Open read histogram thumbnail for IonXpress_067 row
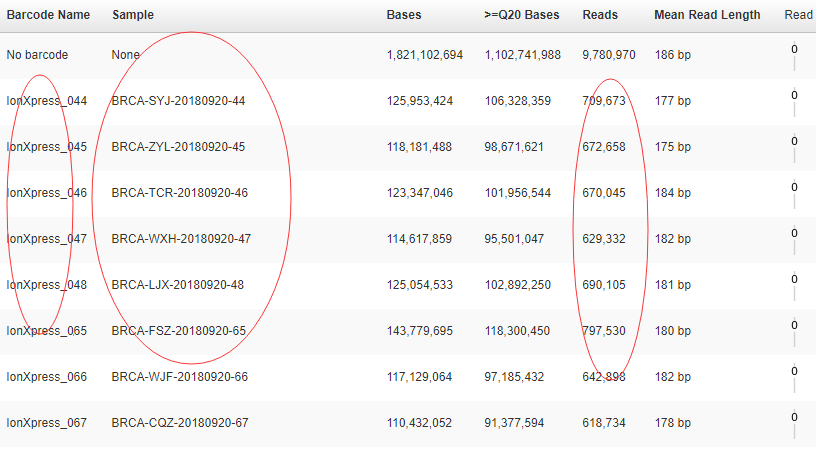This screenshot has width=816, height=450. point(794,424)
